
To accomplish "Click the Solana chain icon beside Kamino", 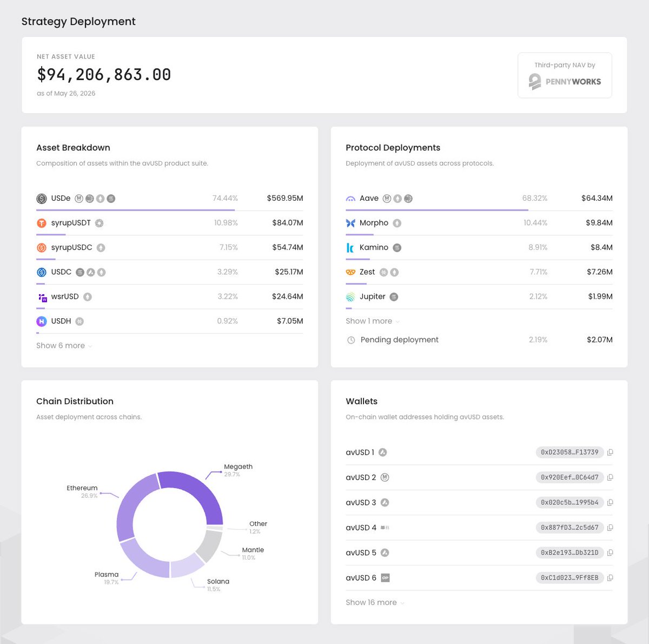I will tap(397, 248).
